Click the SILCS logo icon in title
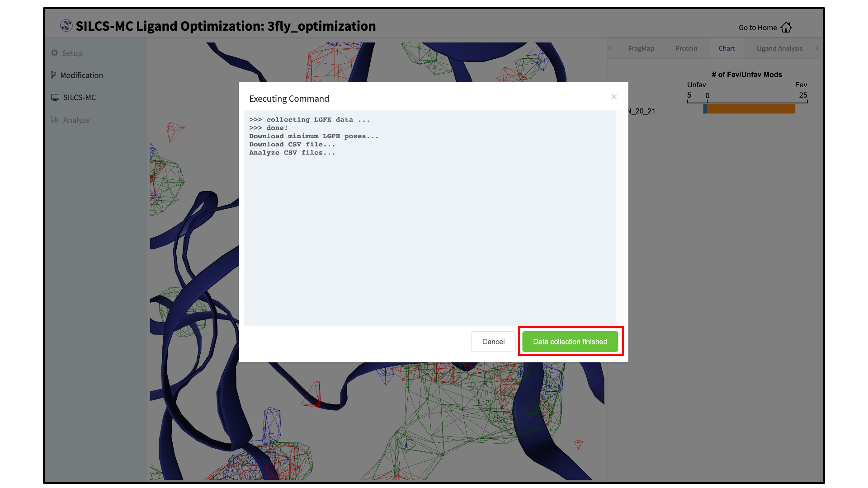The height and width of the screenshot is (488, 868). click(66, 26)
